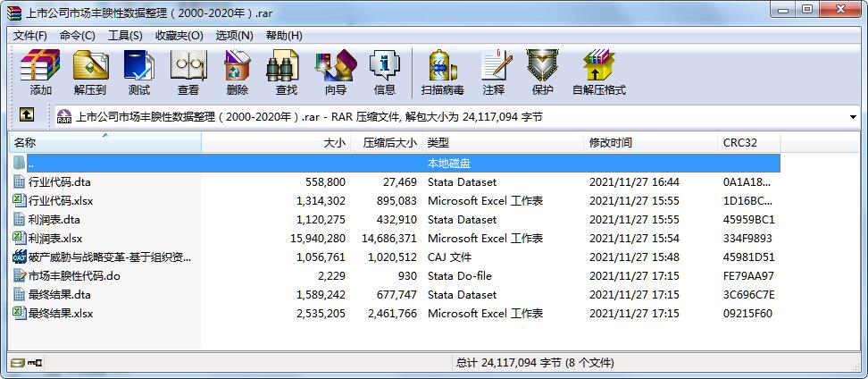Launch the 向导 (Wizard) tool
This screenshot has height=379, width=868.
click(x=336, y=72)
